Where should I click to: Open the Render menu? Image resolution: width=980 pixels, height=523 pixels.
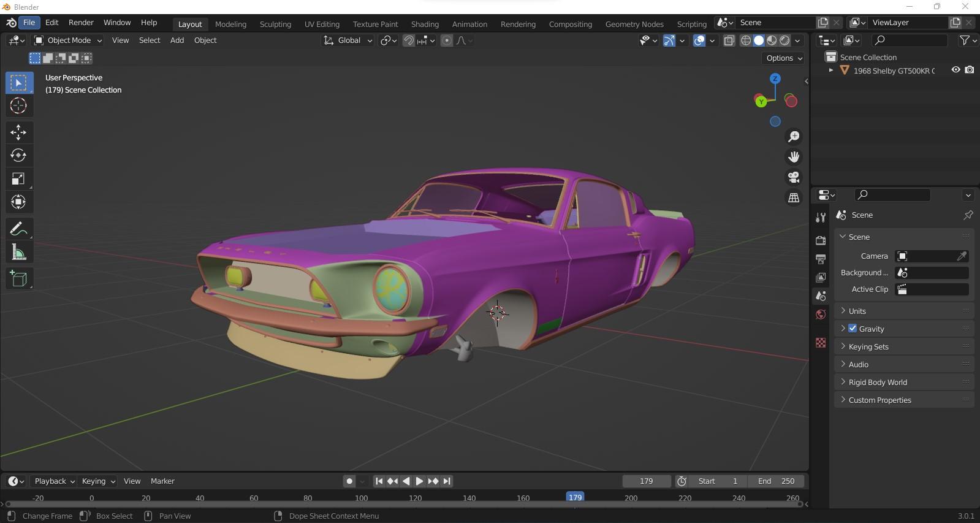81,23
